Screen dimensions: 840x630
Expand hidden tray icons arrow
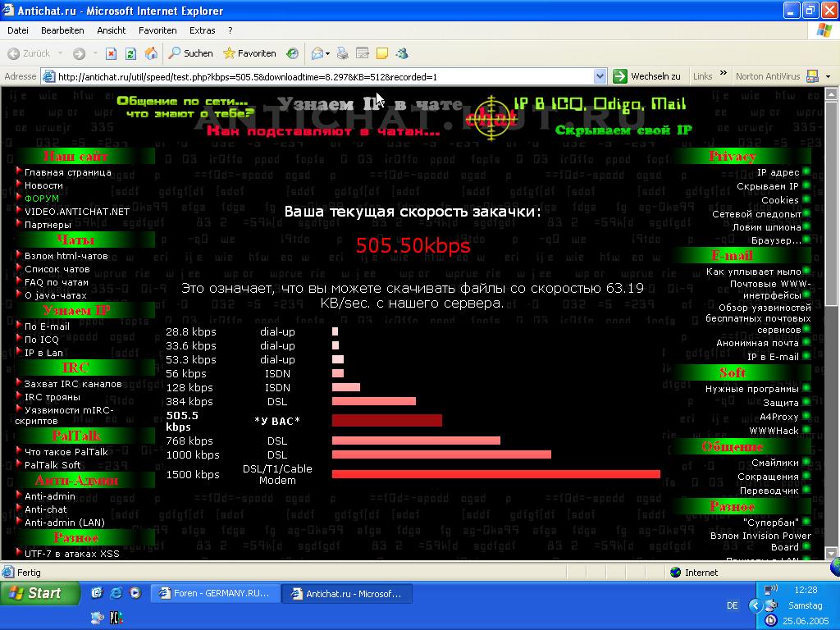tap(756, 606)
